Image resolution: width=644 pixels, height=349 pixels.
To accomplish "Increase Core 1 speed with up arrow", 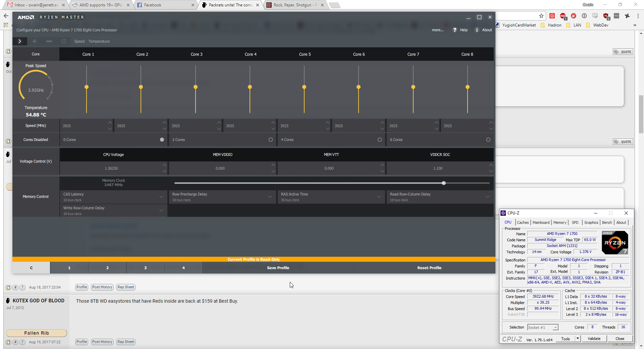I will coord(110,122).
